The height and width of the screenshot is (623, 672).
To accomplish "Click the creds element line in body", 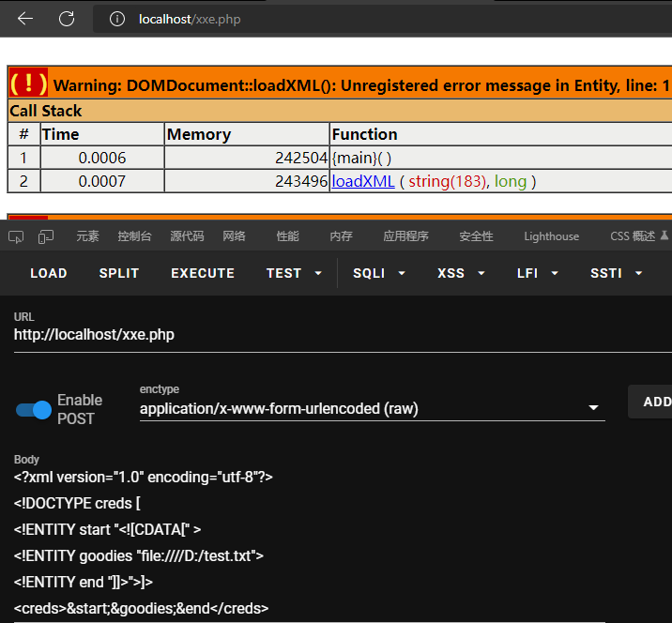I will point(141,608).
